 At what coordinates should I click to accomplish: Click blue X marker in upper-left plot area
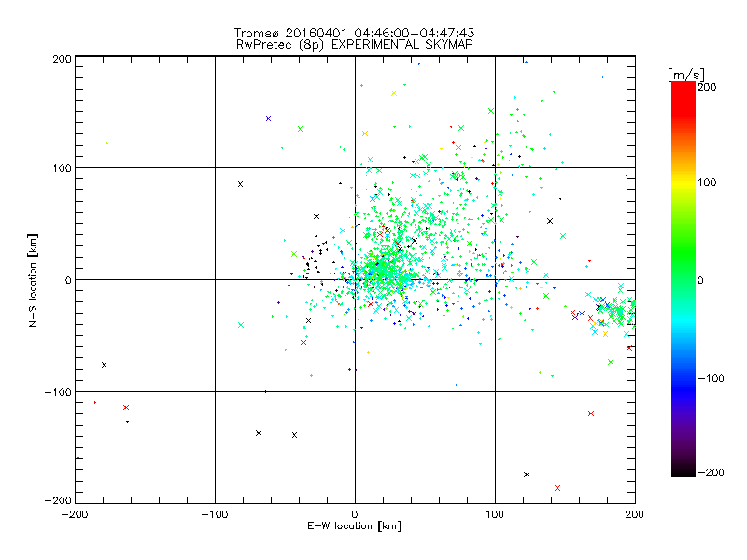[268, 119]
